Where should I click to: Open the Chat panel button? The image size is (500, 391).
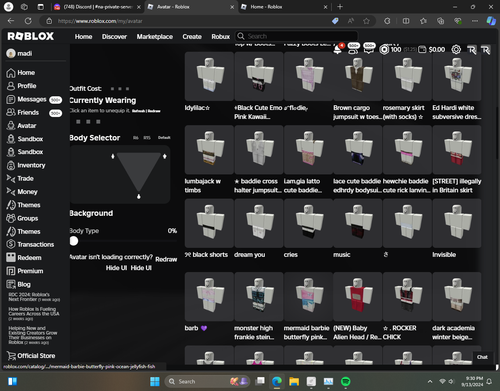pyautogui.click(x=482, y=357)
